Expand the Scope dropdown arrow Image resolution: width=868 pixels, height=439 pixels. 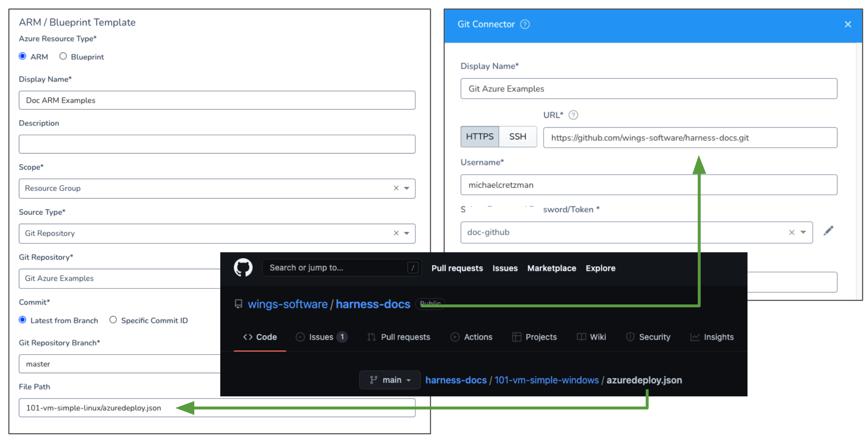(x=407, y=188)
